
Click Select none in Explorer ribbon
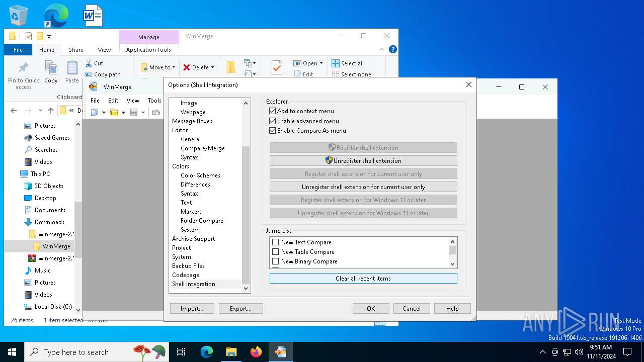tap(352, 74)
